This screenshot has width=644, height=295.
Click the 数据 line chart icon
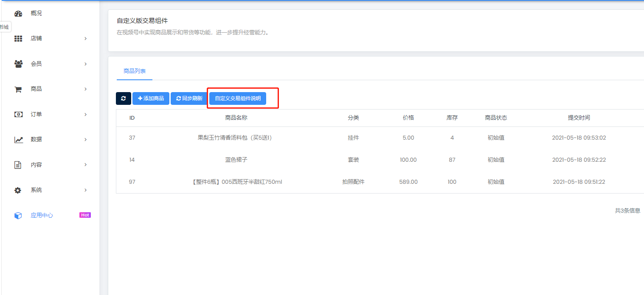(x=18, y=140)
